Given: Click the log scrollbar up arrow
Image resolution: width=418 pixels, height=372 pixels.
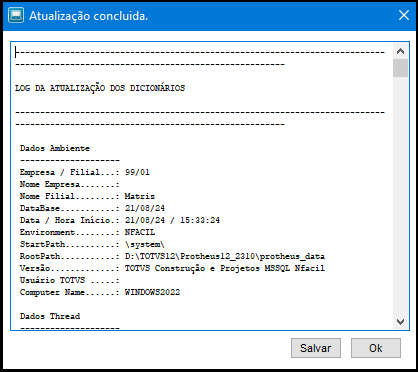Looking at the screenshot, I should coord(400,51).
